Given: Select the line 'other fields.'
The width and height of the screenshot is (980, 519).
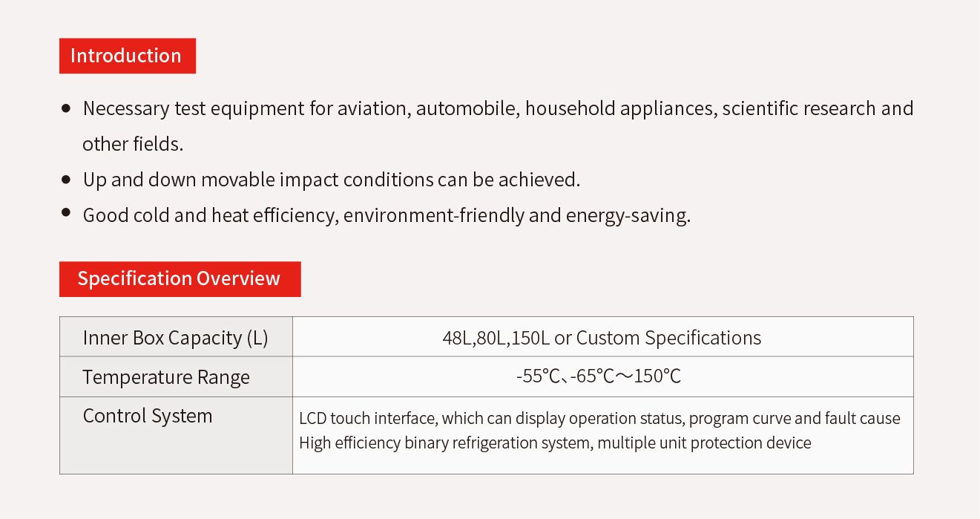Looking at the screenshot, I should point(133,144).
